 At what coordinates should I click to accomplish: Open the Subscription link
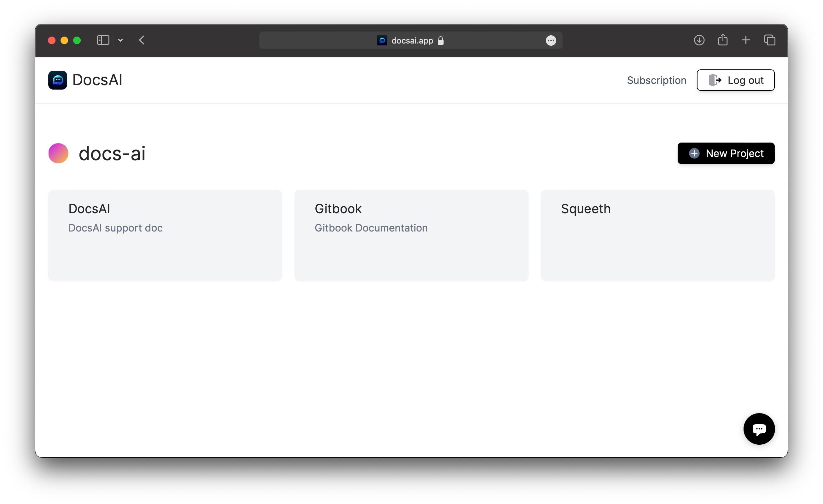[x=656, y=80]
